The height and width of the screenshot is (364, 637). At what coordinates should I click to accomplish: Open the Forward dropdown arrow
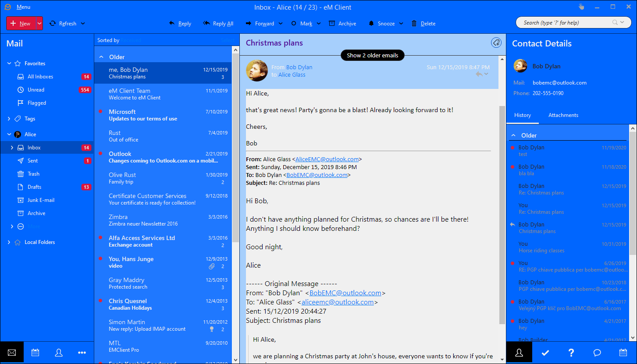pos(281,24)
